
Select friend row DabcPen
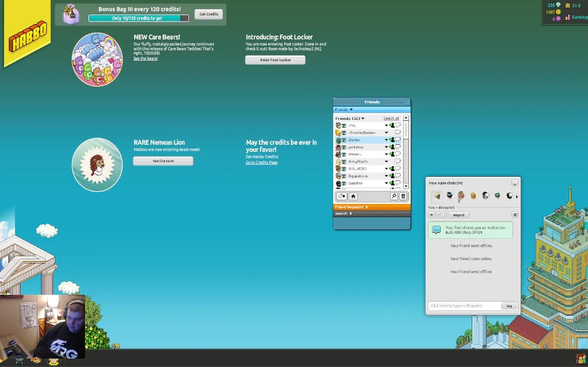[368, 183]
